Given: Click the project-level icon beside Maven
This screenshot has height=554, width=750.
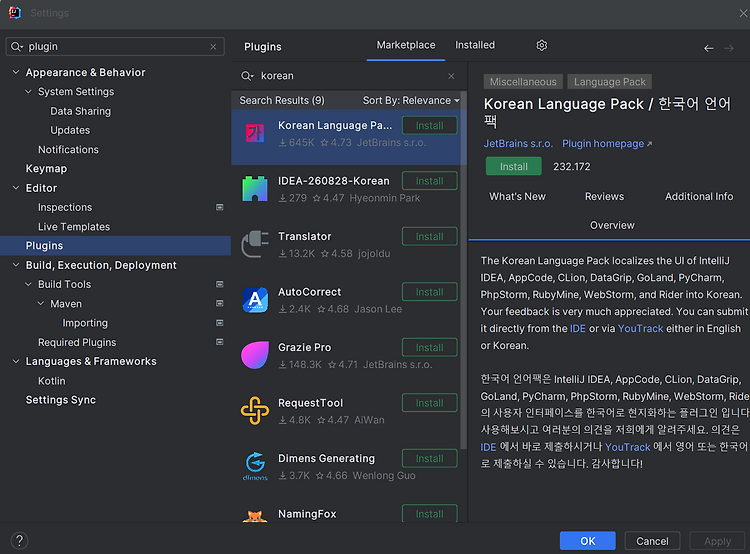Looking at the screenshot, I should (x=220, y=303).
